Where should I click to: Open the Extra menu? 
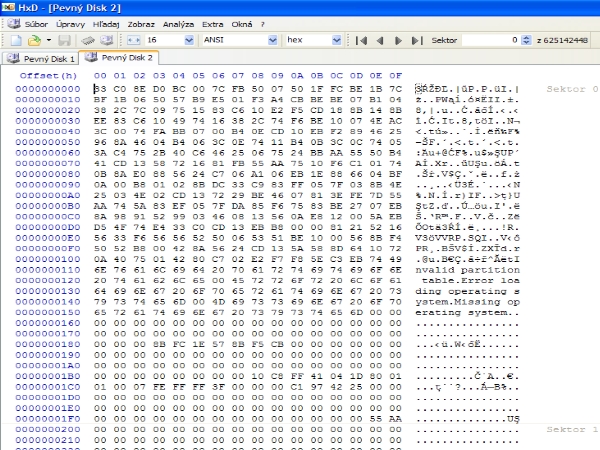(213, 24)
